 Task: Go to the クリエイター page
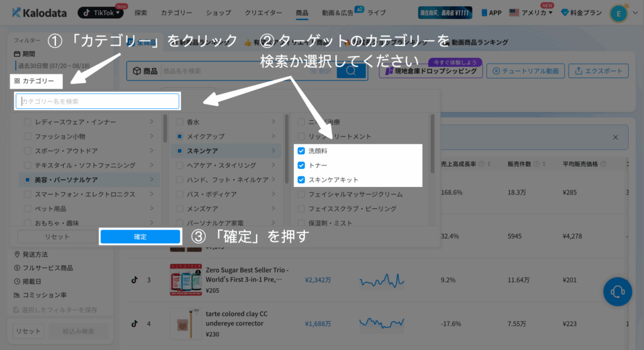click(264, 13)
